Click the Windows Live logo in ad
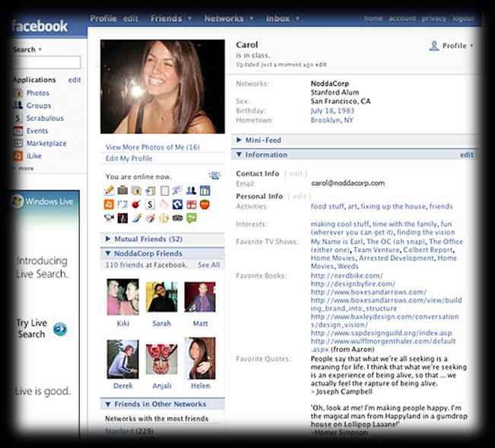 click(17, 201)
